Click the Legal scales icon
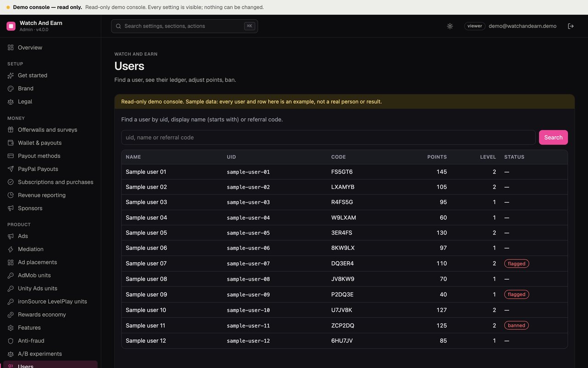 [x=11, y=102]
